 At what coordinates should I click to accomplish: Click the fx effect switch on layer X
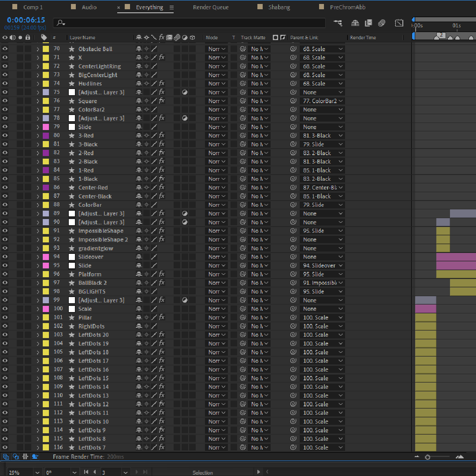pyautogui.click(x=161, y=57)
